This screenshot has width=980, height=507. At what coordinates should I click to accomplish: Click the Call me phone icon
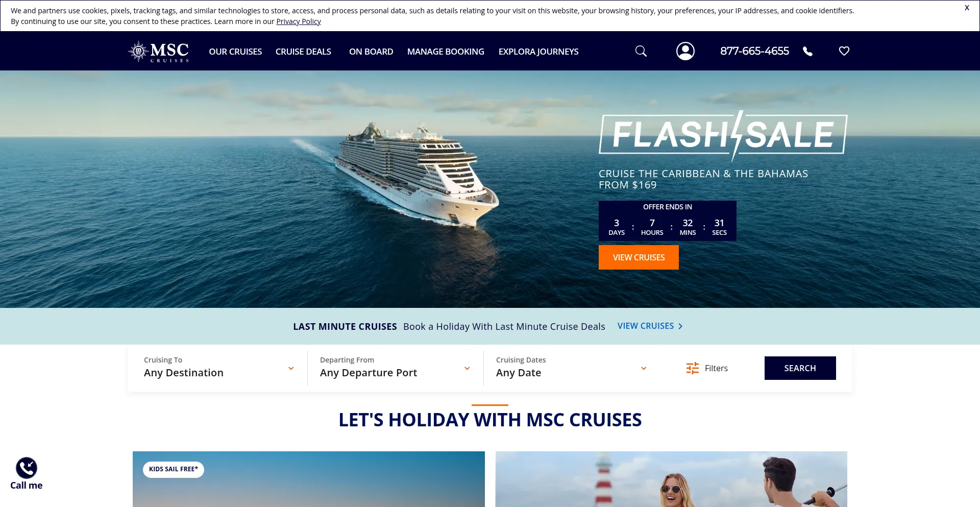[27, 468]
